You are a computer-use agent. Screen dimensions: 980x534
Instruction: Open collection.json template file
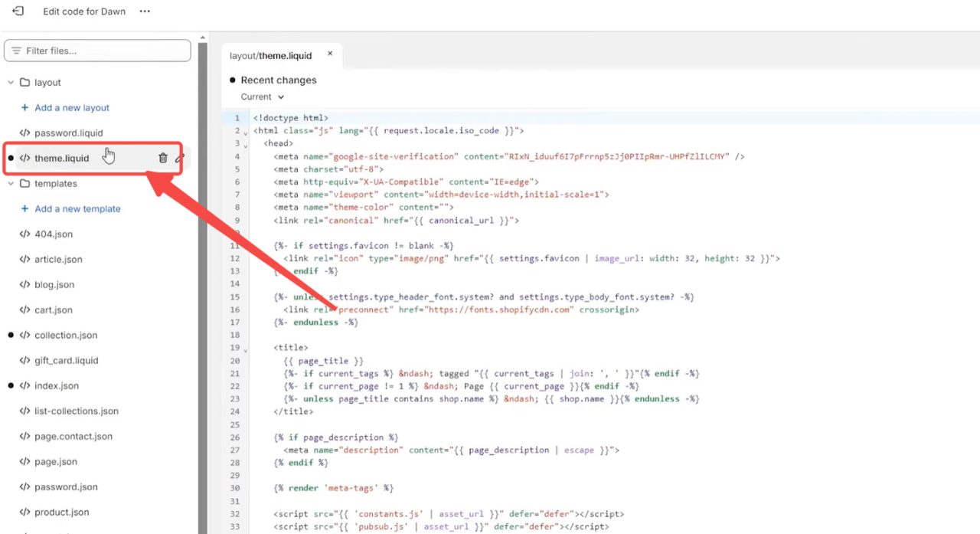[66, 335]
